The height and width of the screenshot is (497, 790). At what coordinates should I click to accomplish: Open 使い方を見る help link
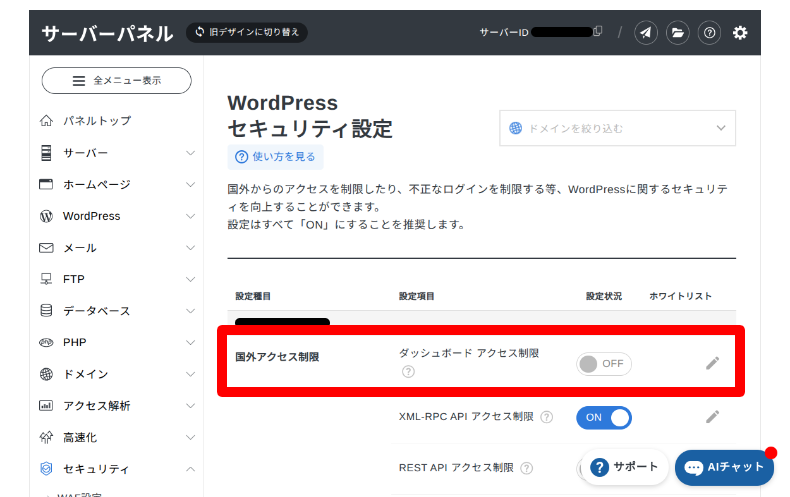(x=276, y=157)
